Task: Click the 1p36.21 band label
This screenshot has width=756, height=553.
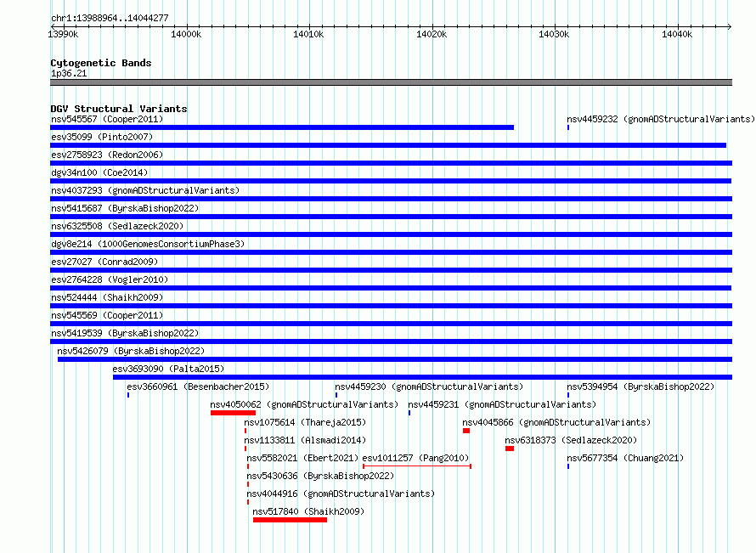Action: point(69,73)
